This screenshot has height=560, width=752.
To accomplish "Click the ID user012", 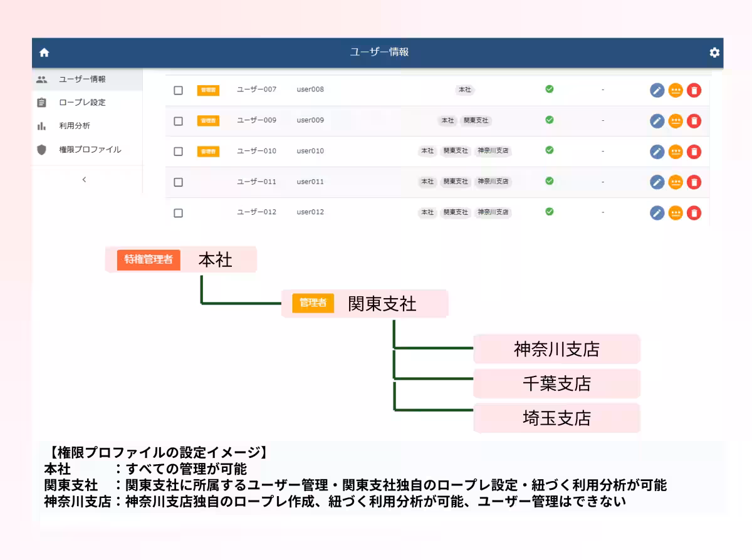I will pyautogui.click(x=310, y=212).
